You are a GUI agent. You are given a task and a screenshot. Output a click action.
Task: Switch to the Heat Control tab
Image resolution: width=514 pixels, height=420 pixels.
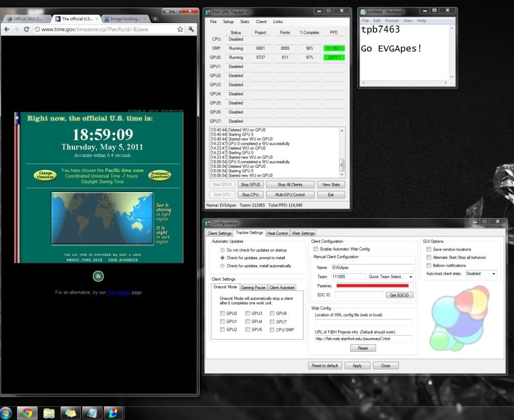tap(277, 233)
